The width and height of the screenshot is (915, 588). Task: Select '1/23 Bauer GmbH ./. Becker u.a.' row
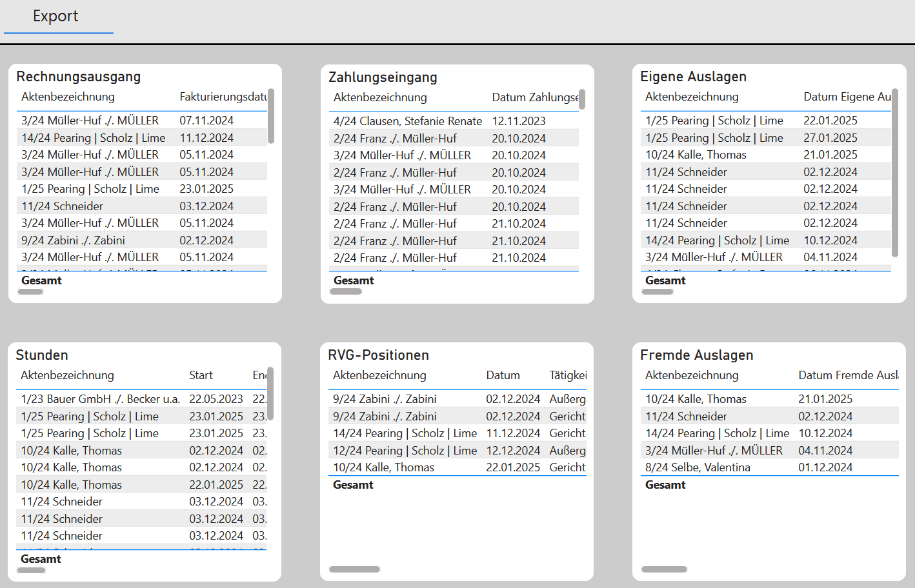pyautogui.click(x=141, y=399)
